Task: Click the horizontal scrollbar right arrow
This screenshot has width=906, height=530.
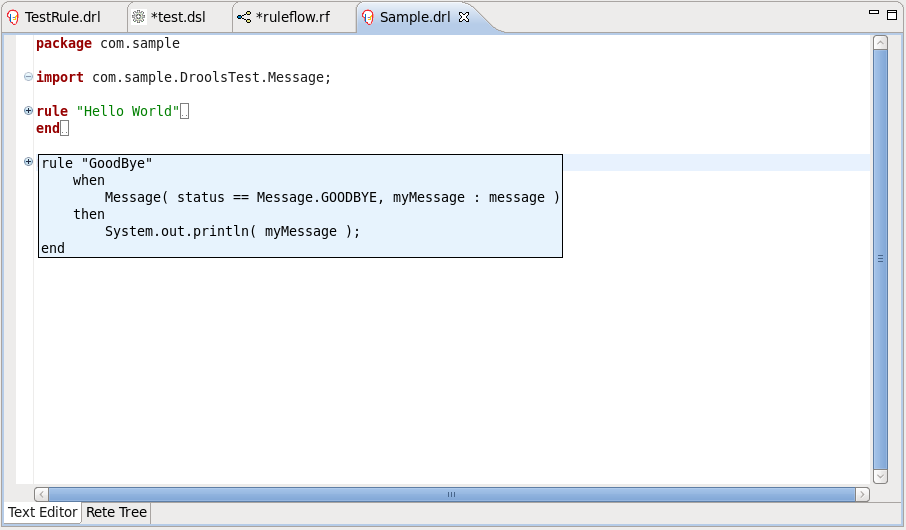Action: coord(862,494)
